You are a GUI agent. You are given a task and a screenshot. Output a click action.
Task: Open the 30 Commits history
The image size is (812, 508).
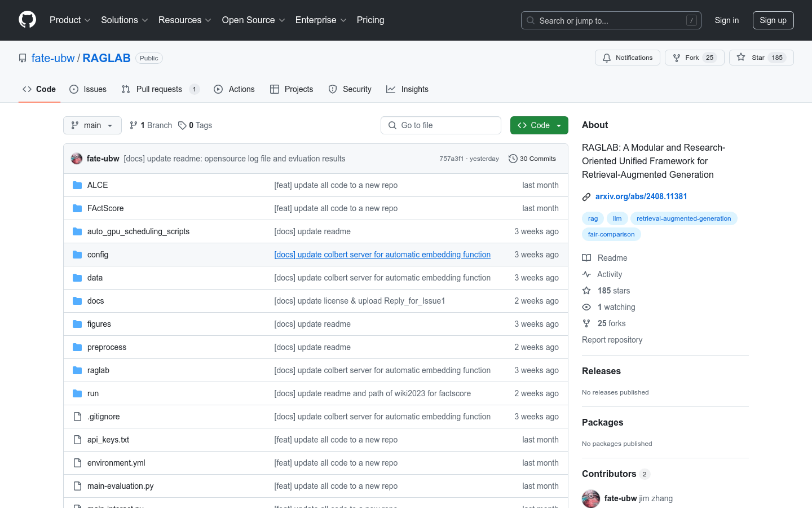click(x=532, y=159)
